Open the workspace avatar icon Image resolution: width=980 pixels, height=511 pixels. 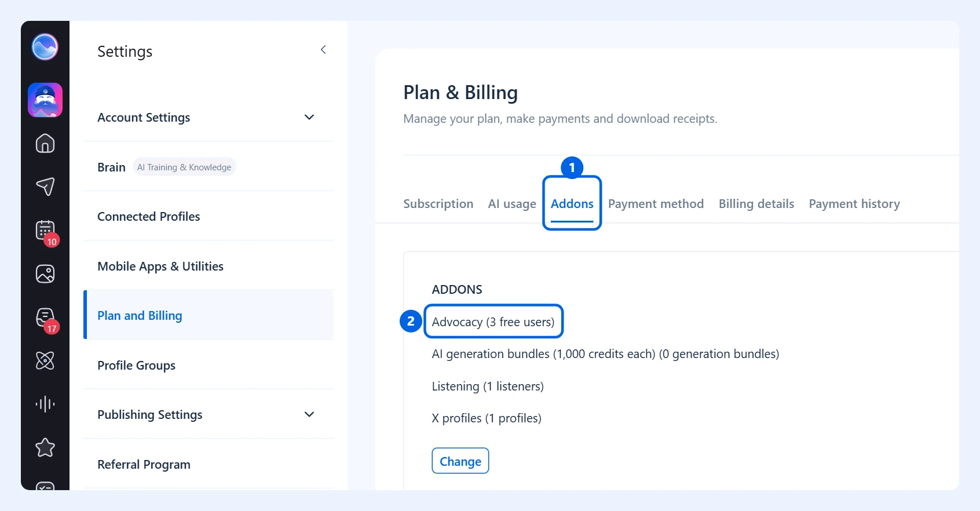pyautogui.click(x=45, y=100)
